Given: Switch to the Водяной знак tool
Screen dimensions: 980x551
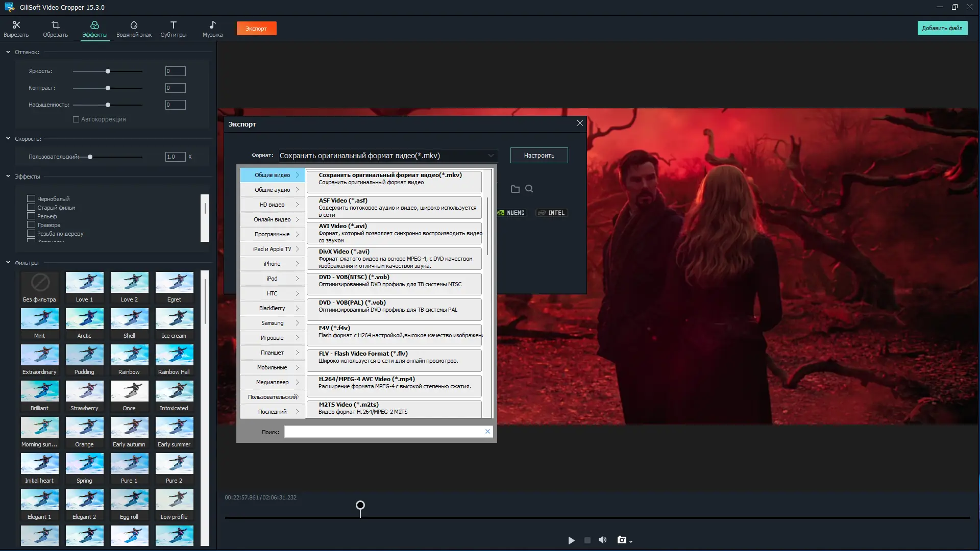Looking at the screenshot, I should (x=134, y=28).
